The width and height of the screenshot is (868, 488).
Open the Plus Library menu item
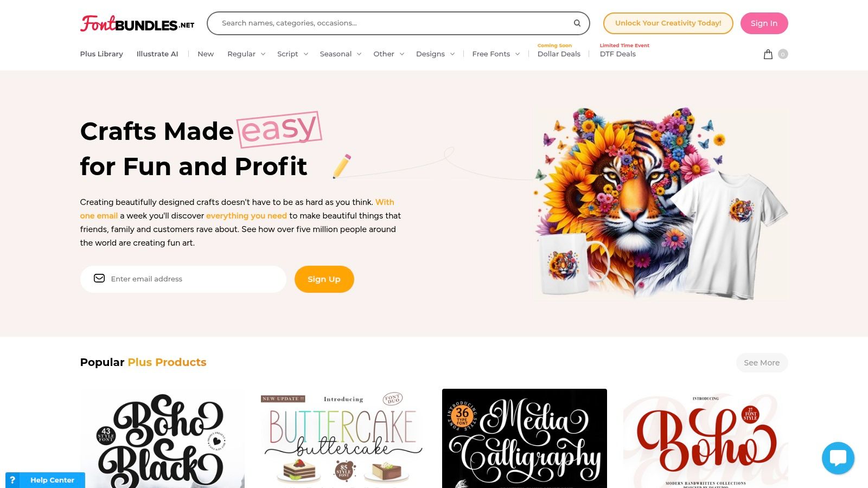[101, 54]
